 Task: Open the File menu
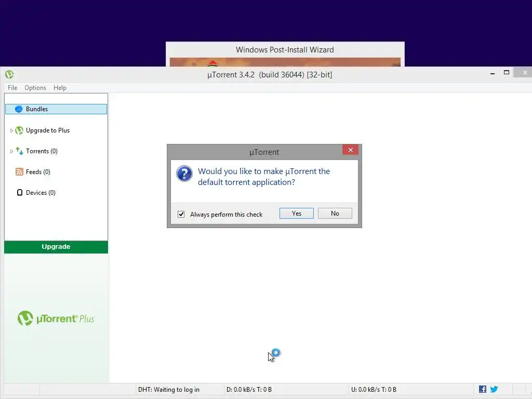point(12,87)
